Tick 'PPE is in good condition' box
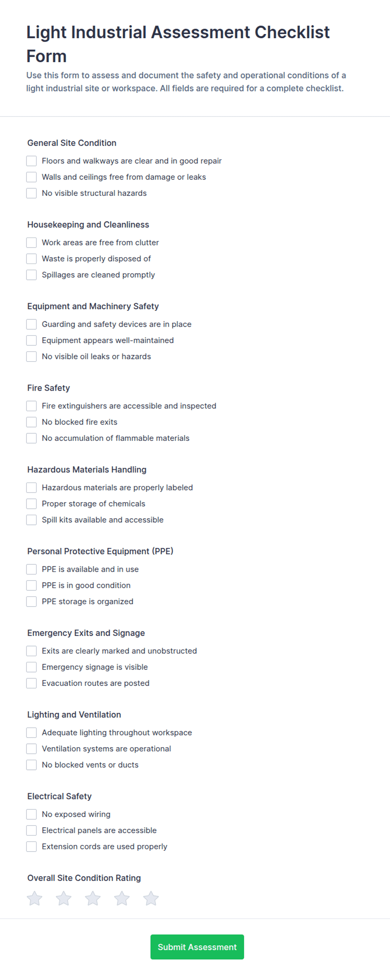390x980 pixels. click(x=31, y=585)
